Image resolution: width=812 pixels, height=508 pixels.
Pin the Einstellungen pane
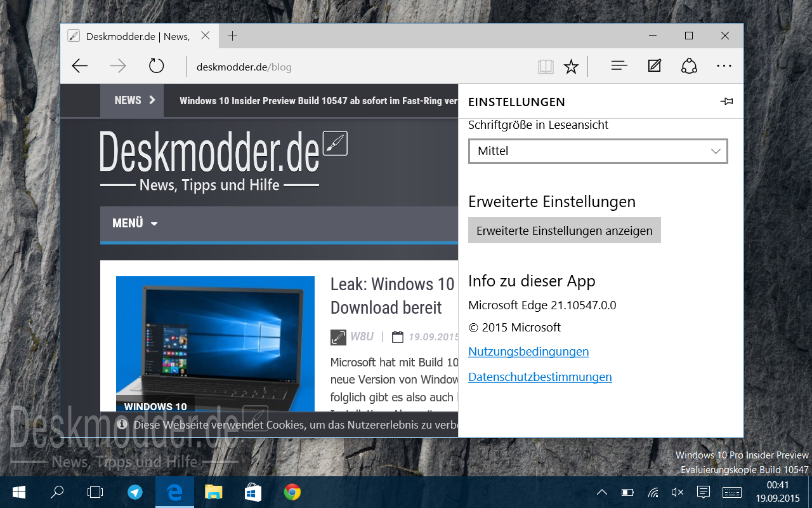(727, 102)
